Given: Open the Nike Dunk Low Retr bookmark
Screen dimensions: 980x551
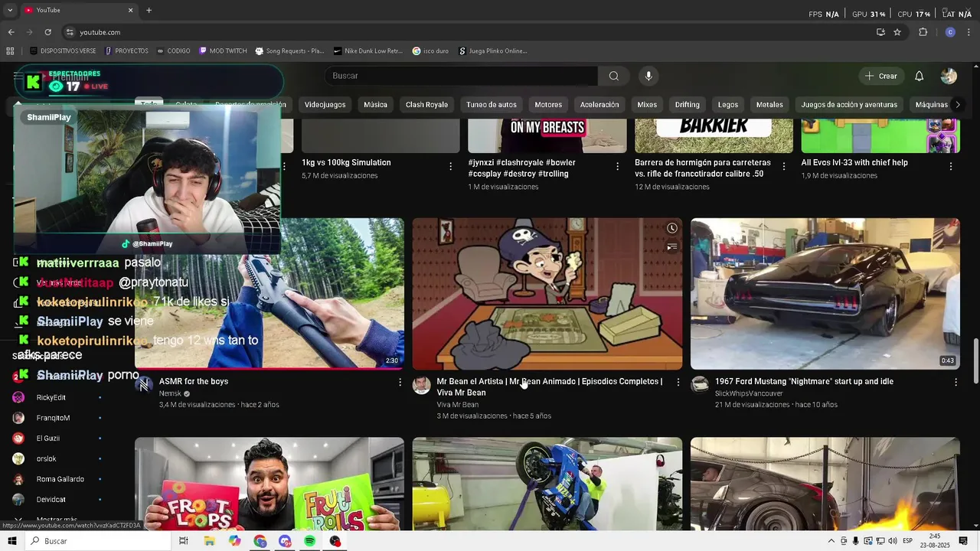Looking at the screenshot, I should (x=367, y=51).
